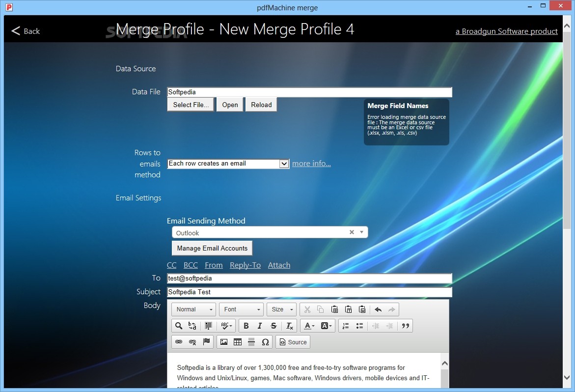Clear the Outlook selection with the X
Image resolution: width=575 pixels, height=392 pixels.
352,232
